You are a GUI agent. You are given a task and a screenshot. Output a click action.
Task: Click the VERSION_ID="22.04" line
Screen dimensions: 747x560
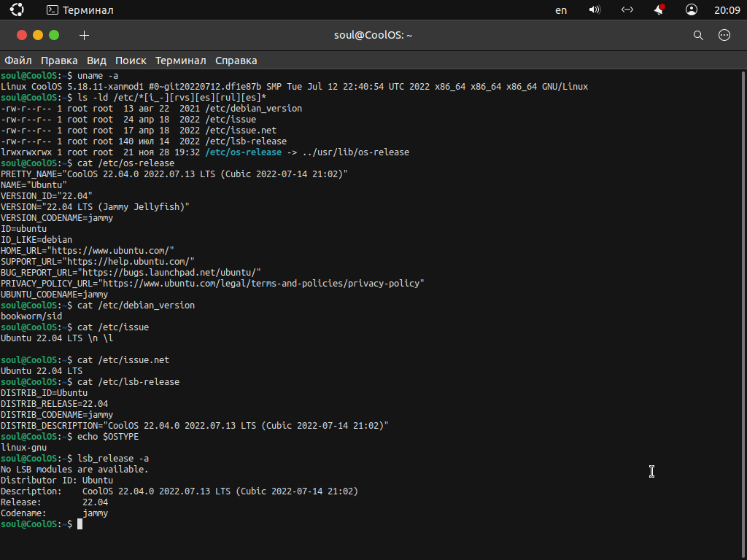coord(47,196)
